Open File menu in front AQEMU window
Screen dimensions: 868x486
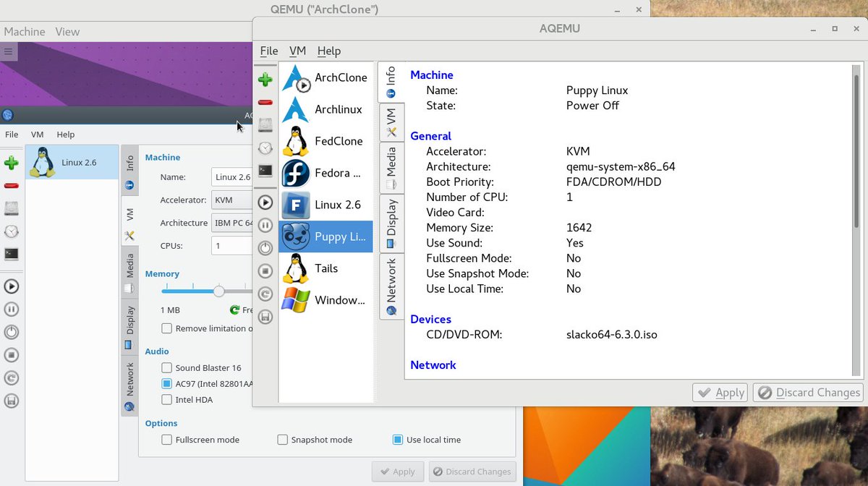(269, 51)
